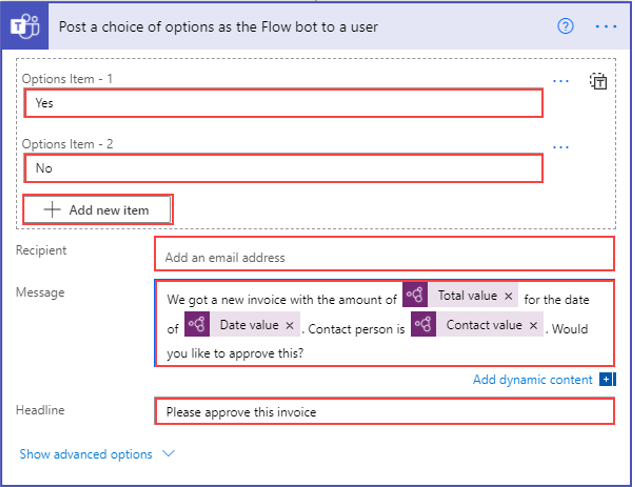Click the Headline field with invoice text
The image size is (635, 487).
coord(384,411)
